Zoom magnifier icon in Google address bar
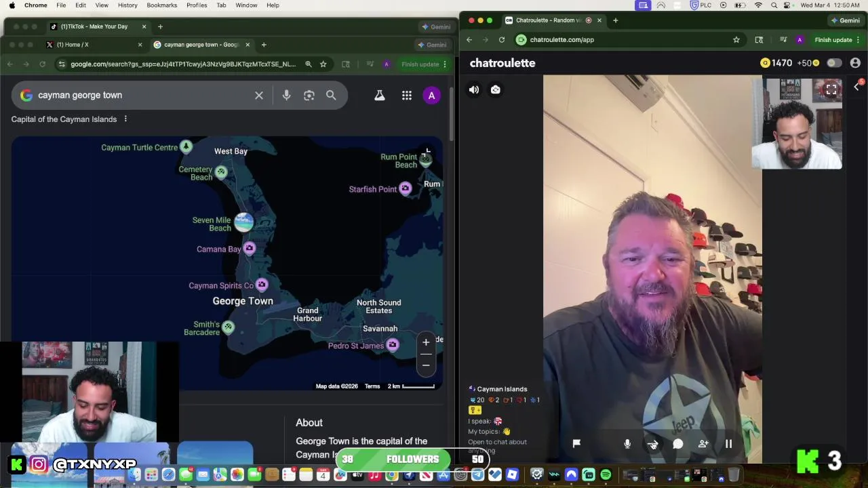868x488 pixels. coord(309,64)
